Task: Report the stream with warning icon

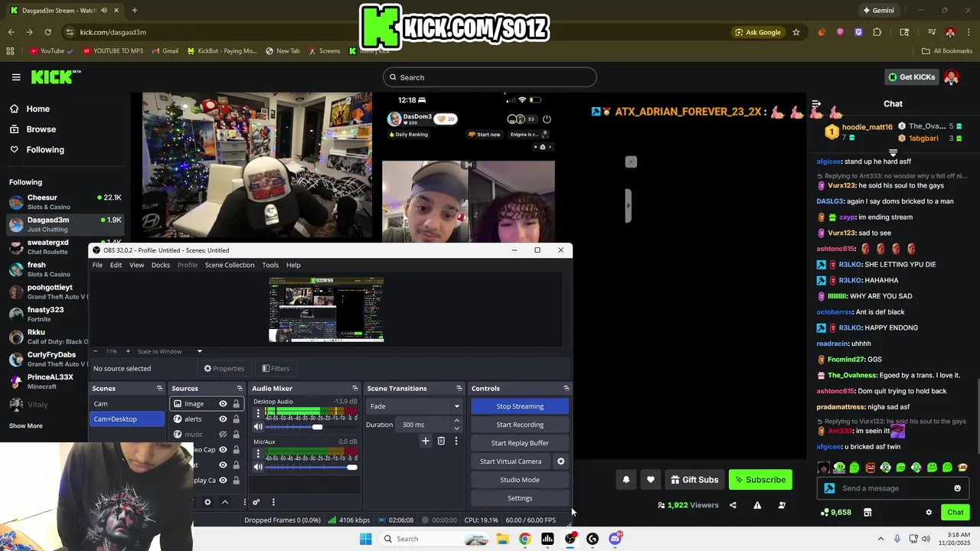Action: point(757,505)
